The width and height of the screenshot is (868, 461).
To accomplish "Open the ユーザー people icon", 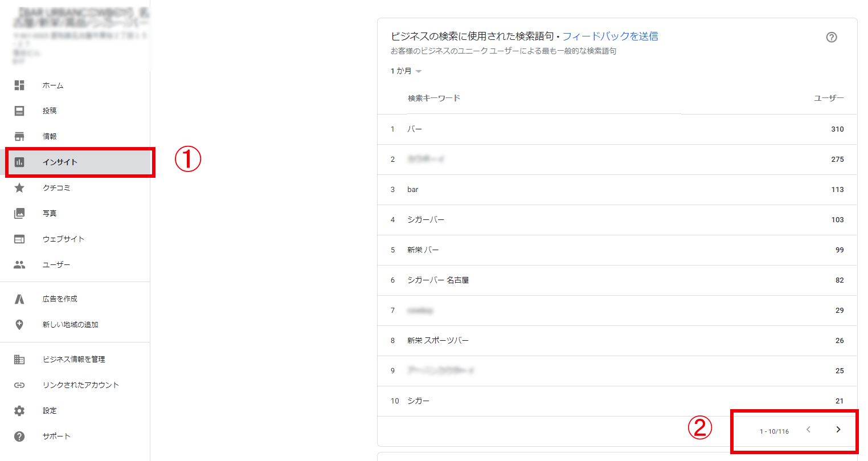I will 19,264.
